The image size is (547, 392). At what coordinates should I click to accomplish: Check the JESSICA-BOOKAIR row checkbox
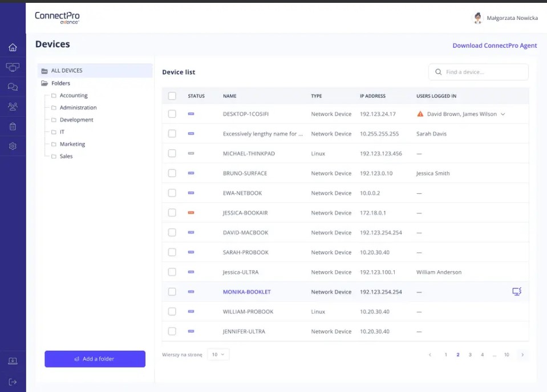(172, 213)
